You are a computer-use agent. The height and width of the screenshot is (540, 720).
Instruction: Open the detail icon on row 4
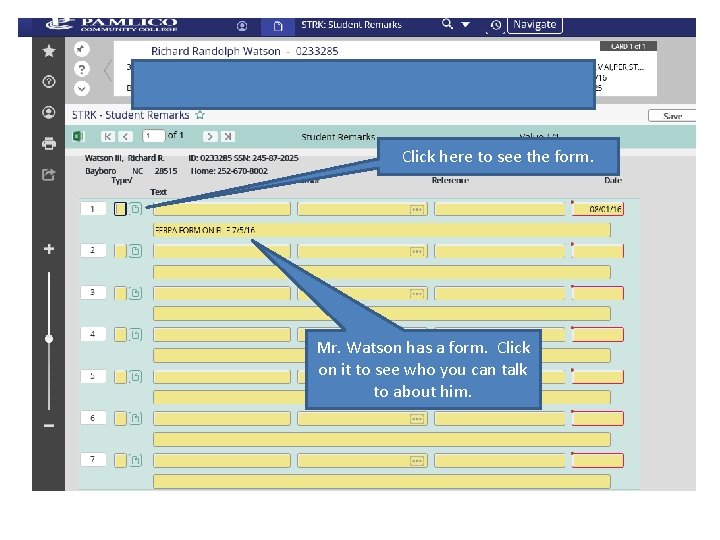[x=135, y=334]
